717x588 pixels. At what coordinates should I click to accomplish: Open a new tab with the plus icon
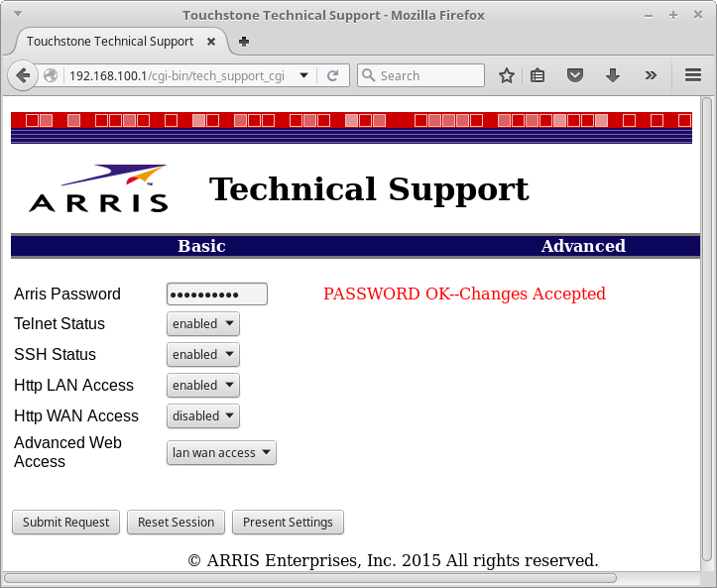(244, 42)
